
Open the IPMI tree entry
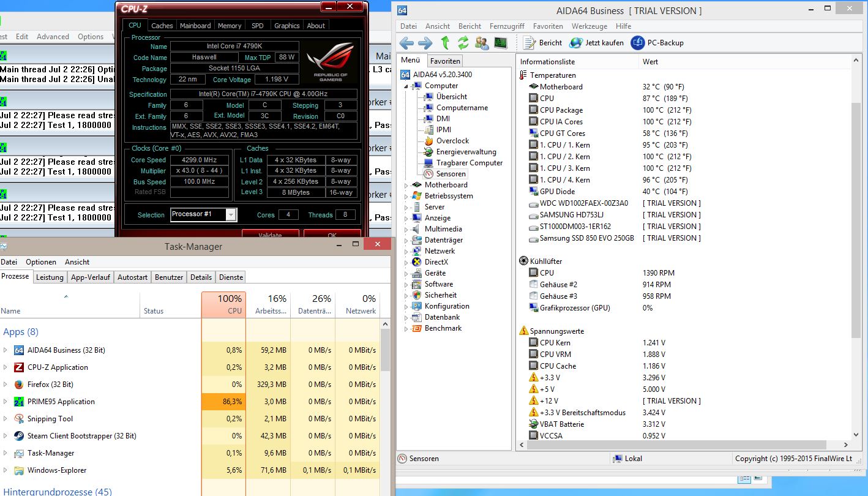point(444,130)
